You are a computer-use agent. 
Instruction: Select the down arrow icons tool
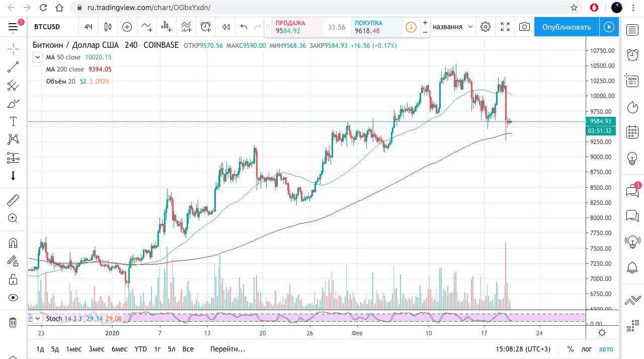tap(13, 176)
